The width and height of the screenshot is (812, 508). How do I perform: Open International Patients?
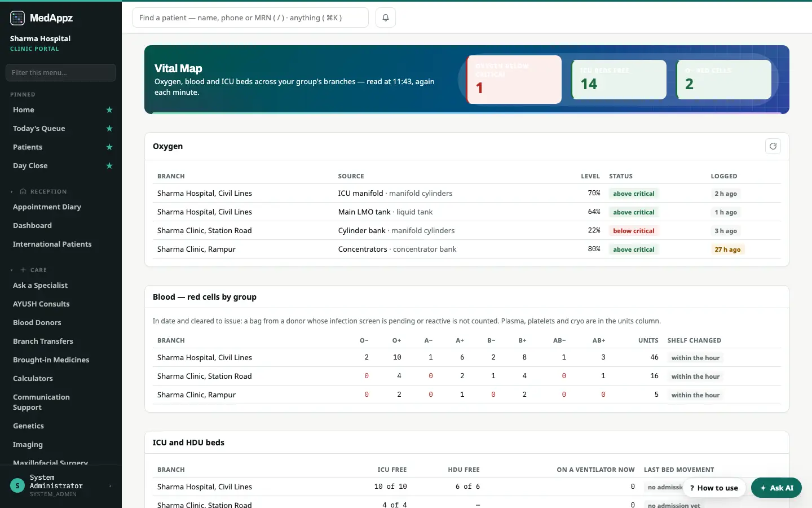coord(52,244)
